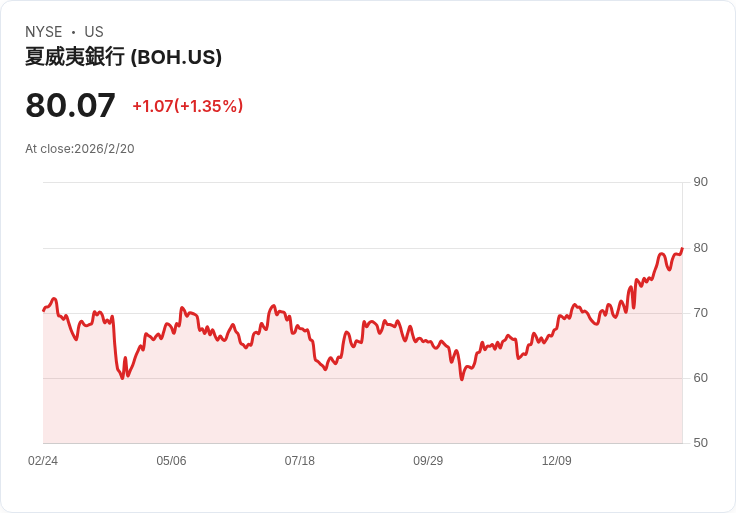
Task: Click the 60 price axis label
Action: [700, 378]
